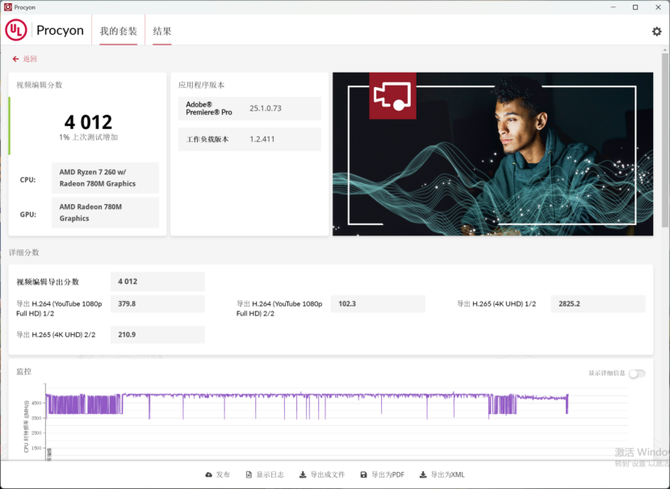Image resolution: width=670 pixels, height=489 pixels.
Task: Click the cloud publish icon
Action: click(209, 475)
